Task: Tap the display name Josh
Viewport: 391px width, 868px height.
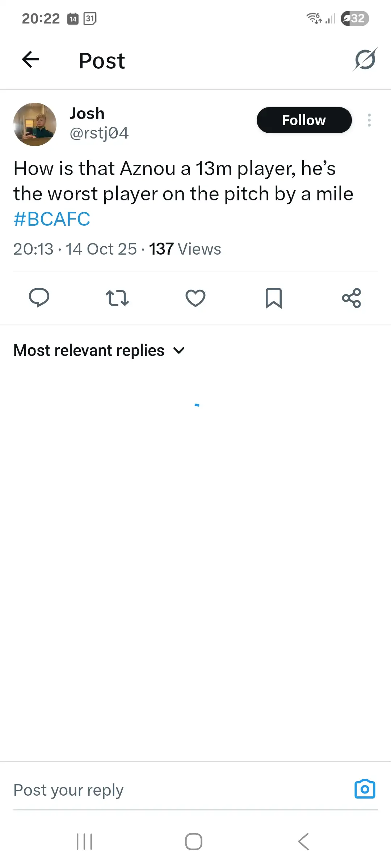Action: pyautogui.click(x=87, y=114)
